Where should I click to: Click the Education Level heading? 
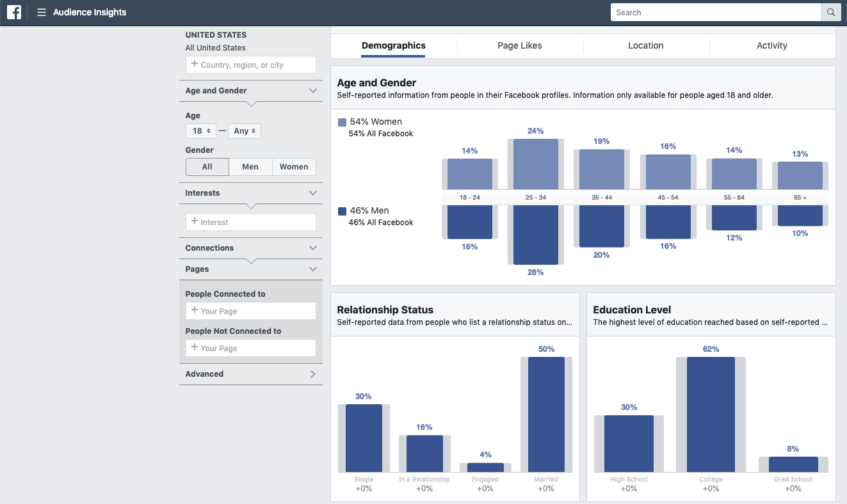632,310
